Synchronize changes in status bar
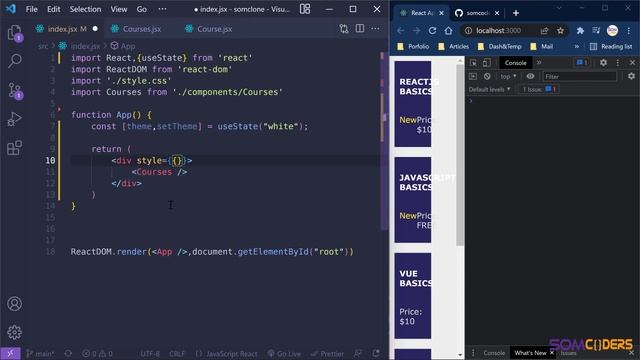Image resolution: width=640 pixels, height=360 pixels. click(x=68, y=353)
